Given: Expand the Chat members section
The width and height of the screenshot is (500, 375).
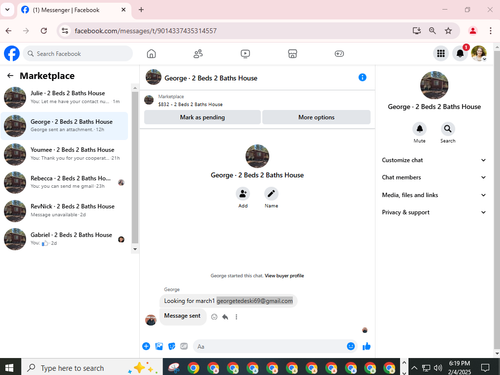Looking at the screenshot, I should click(434, 177).
